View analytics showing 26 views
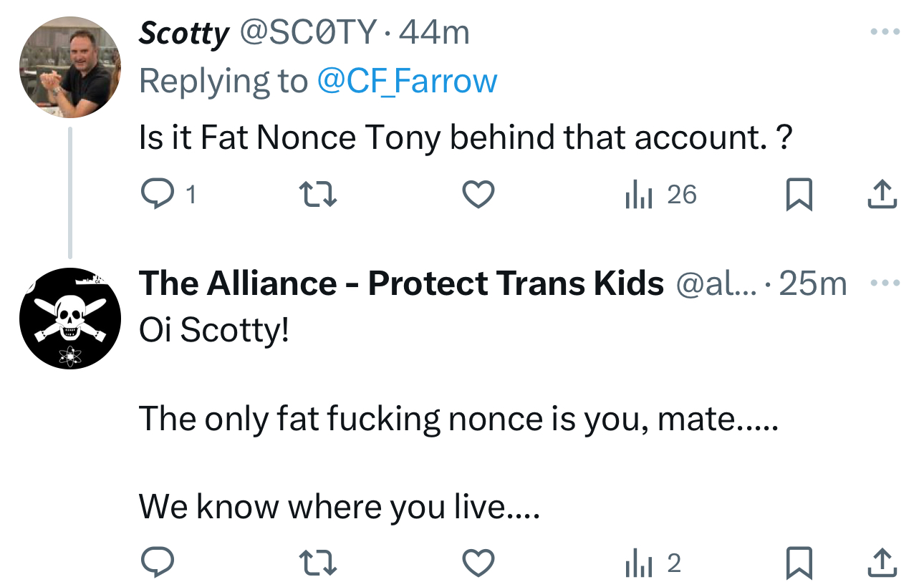Viewport: 924px width, 582px height. pos(660,195)
